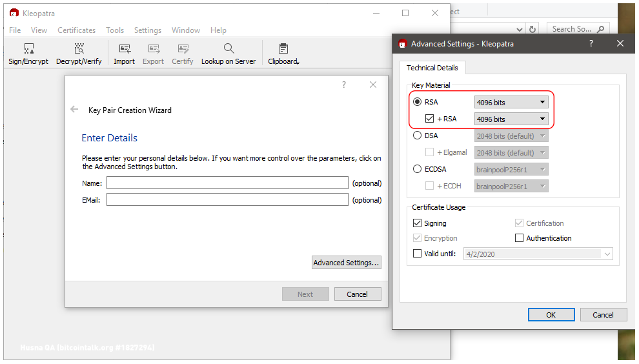Open the File menu

click(15, 30)
